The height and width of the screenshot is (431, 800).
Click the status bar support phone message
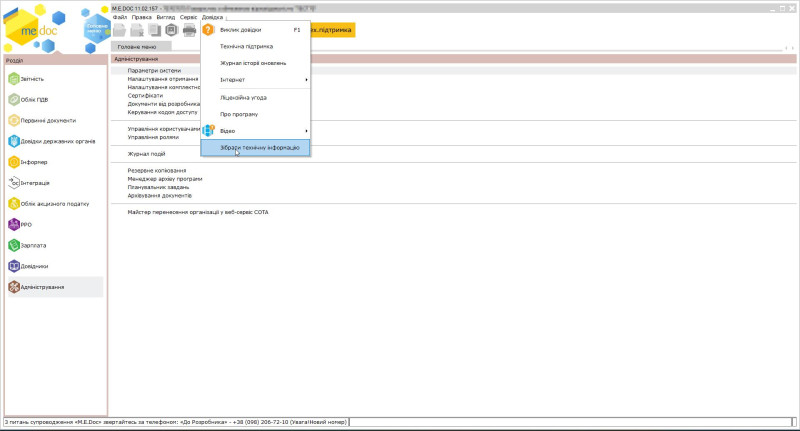(x=176, y=422)
